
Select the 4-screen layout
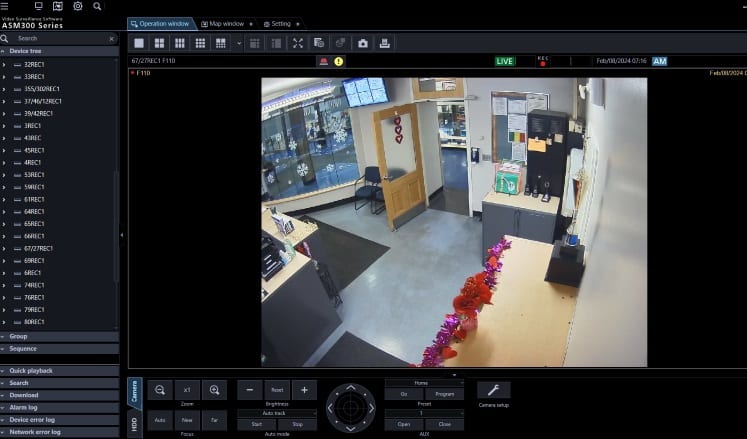159,43
